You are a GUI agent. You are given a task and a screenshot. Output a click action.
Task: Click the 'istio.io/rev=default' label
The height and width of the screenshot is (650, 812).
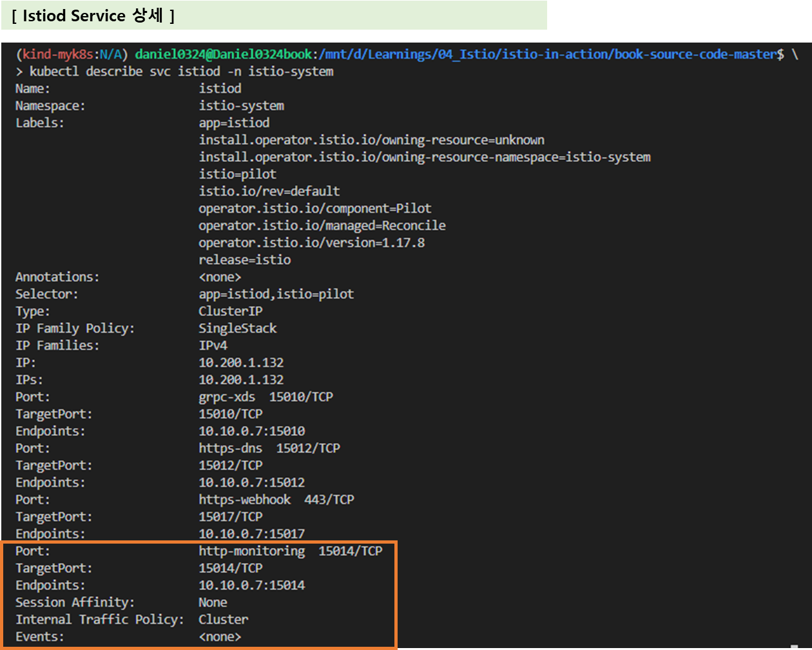[x=269, y=191]
